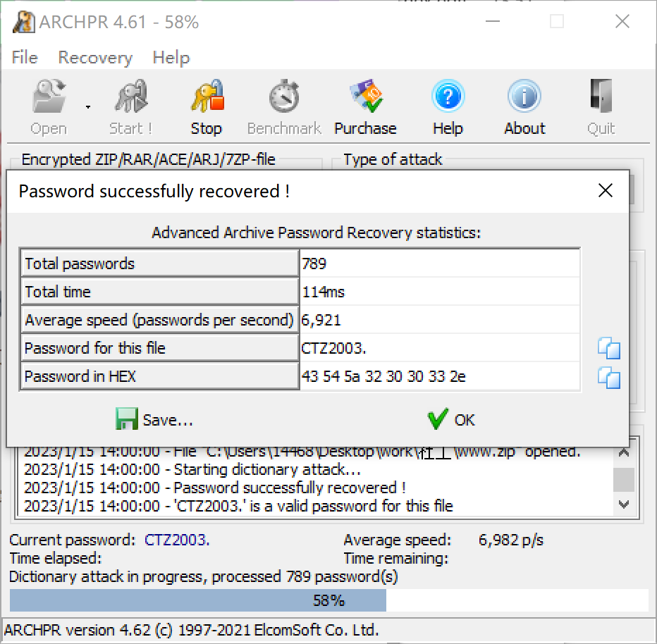Click the Start recovery toolbar icon
This screenshot has height=644, width=657.
click(x=130, y=97)
